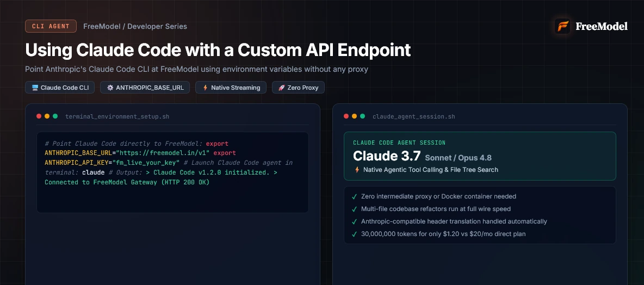The height and width of the screenshot is (285, 644).
Task: Click the Zero Proxy tag
Action: coord(298,88)
